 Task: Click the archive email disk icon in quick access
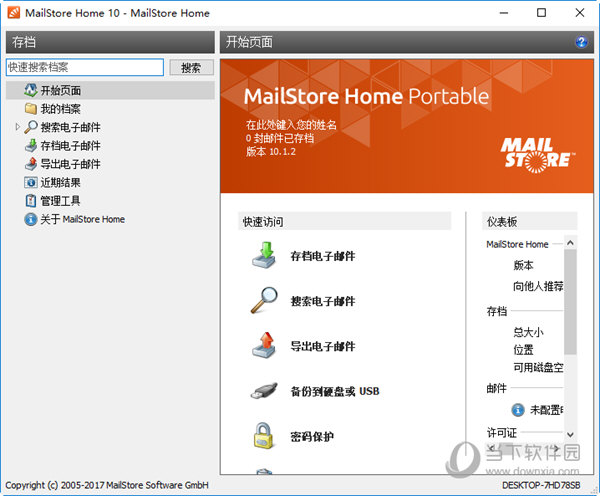(x=263, y=256)
